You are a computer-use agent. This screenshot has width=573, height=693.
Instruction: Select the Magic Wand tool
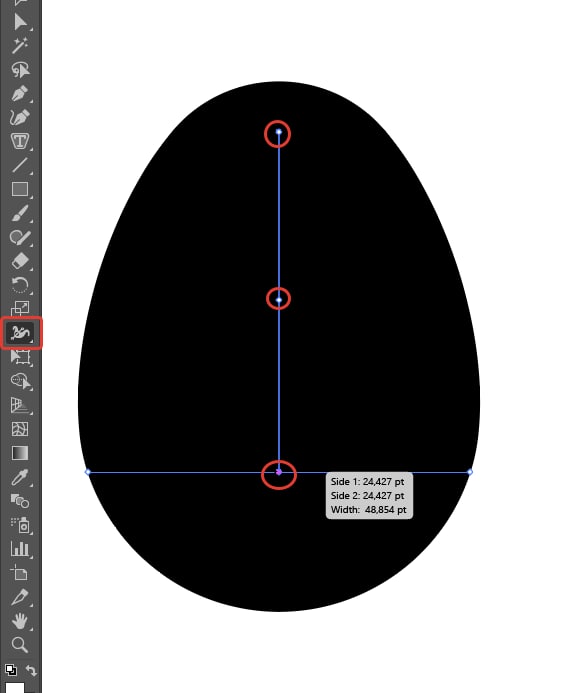(20, 45)
